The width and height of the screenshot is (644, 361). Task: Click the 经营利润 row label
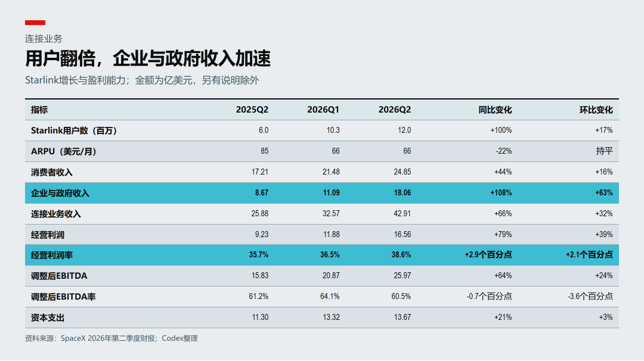click(x=48, y=235)
